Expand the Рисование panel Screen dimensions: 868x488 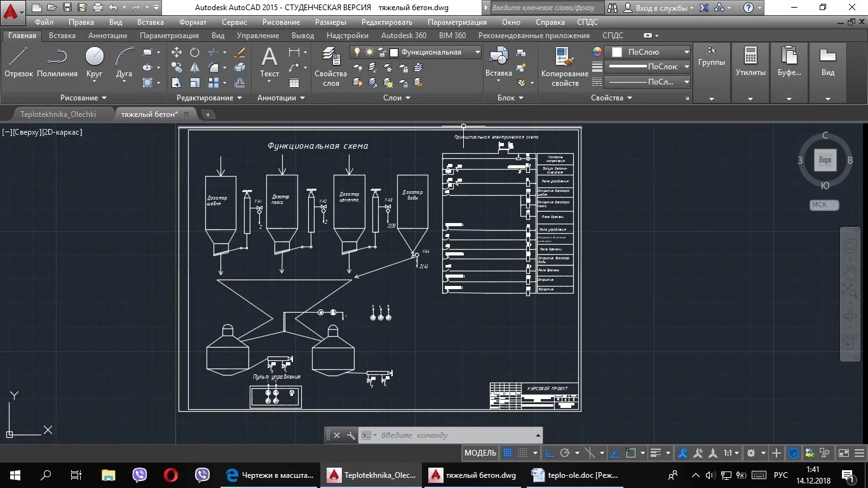coord(83,98)
